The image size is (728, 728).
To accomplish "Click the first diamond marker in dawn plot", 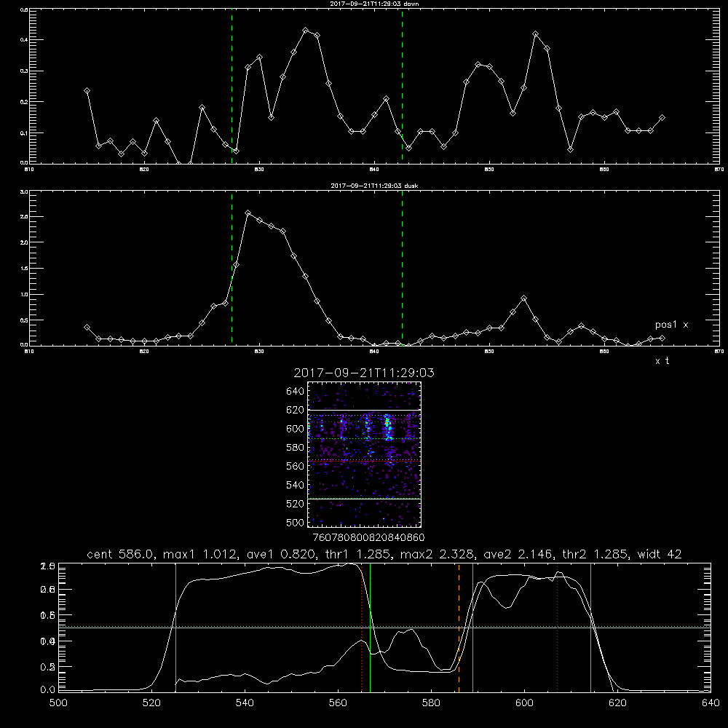I will pyautogui.click(x=87, y=91).
